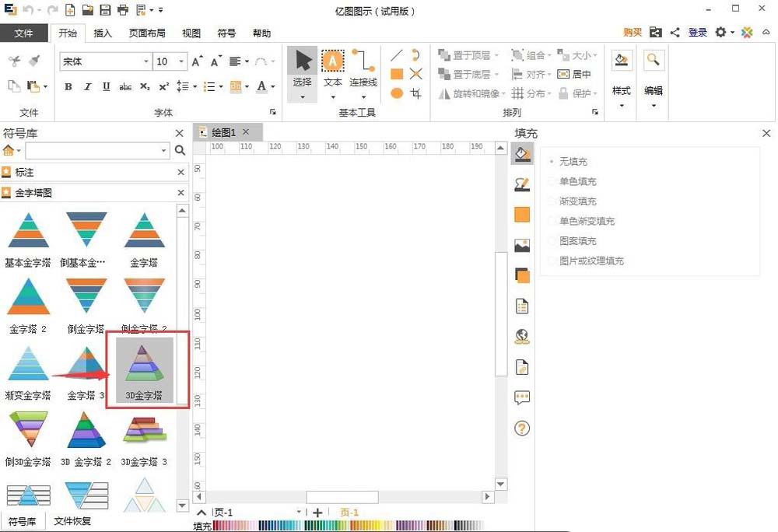The width and height of the screenshot is (778, 532).
Task: Click the help question-mark icon
Action: point(522,428)
